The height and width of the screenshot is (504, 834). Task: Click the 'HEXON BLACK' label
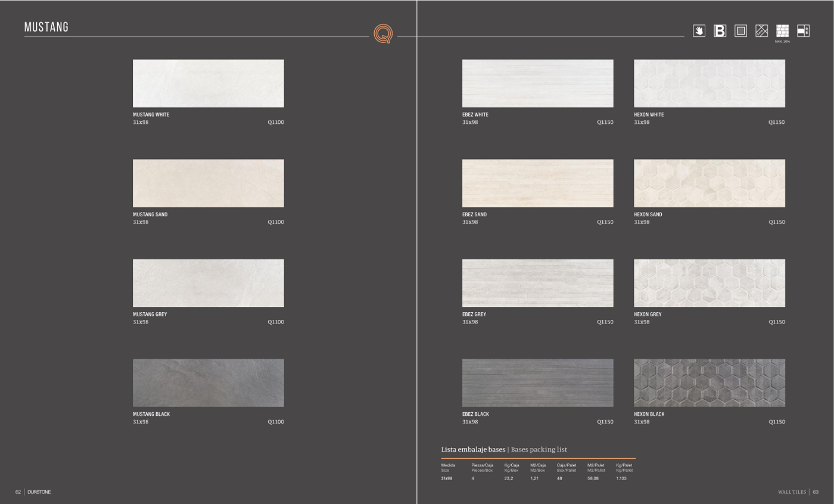click(x=649, y=414)
